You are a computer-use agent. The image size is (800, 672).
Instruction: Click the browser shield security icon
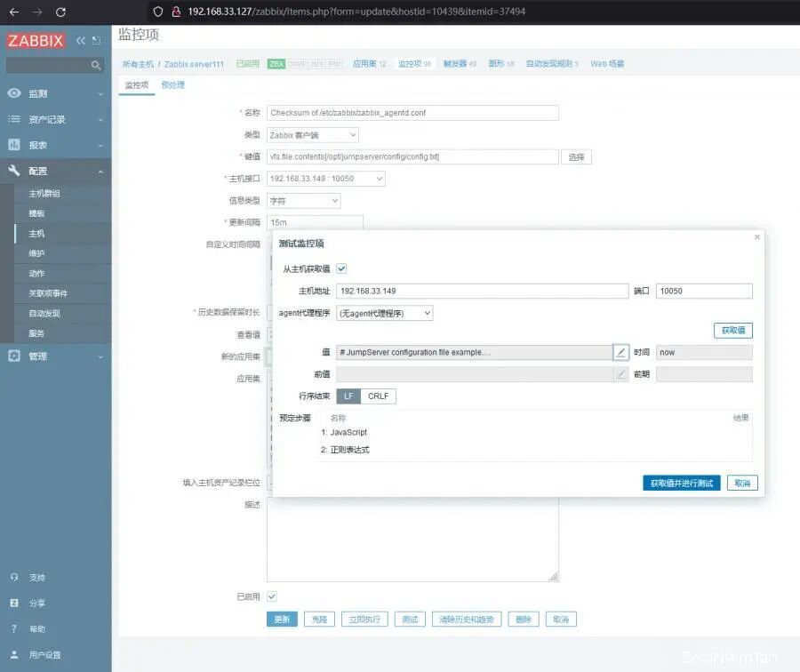[158, 12]
